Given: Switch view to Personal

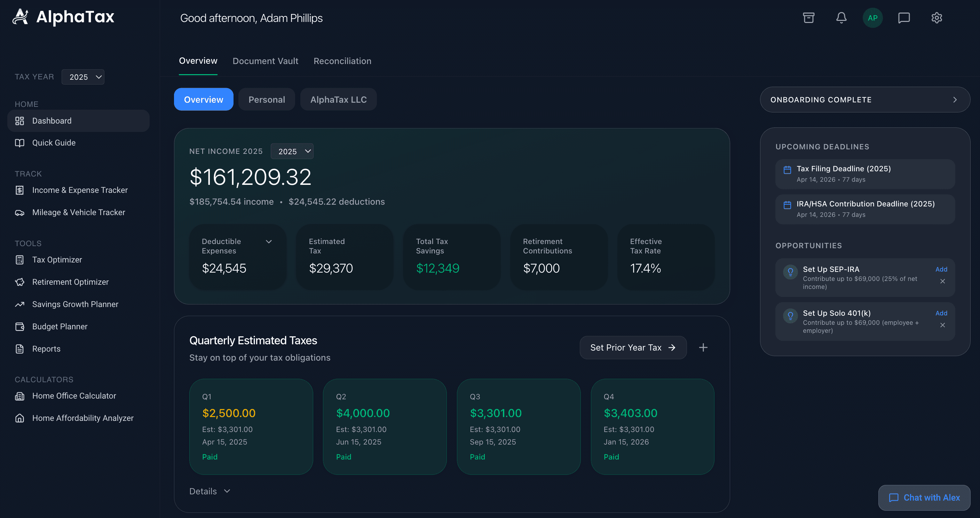Looking at the screenshot, I should coord(267,99).
